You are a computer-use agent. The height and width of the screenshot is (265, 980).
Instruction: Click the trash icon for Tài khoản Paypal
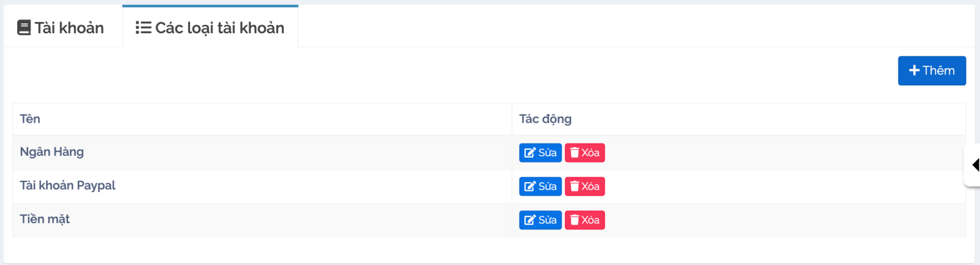pyautogui.click(x=575, y=186)
